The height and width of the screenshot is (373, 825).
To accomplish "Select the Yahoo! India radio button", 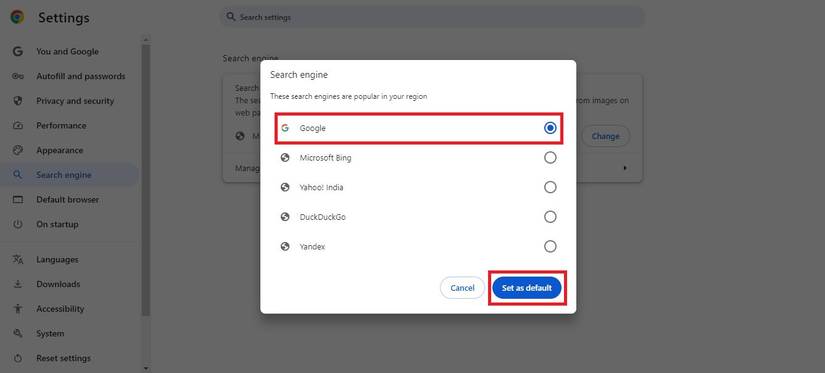I will [x=550, y=187].
